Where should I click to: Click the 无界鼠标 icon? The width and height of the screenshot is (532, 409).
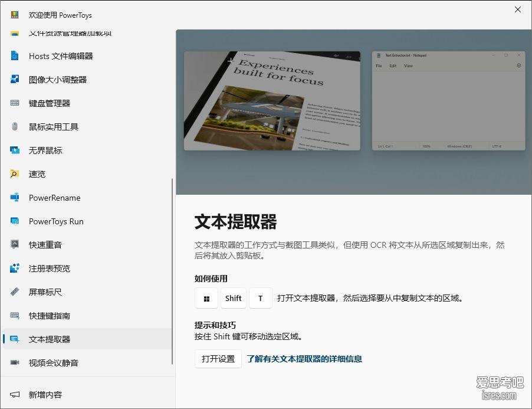pos(15,150)
